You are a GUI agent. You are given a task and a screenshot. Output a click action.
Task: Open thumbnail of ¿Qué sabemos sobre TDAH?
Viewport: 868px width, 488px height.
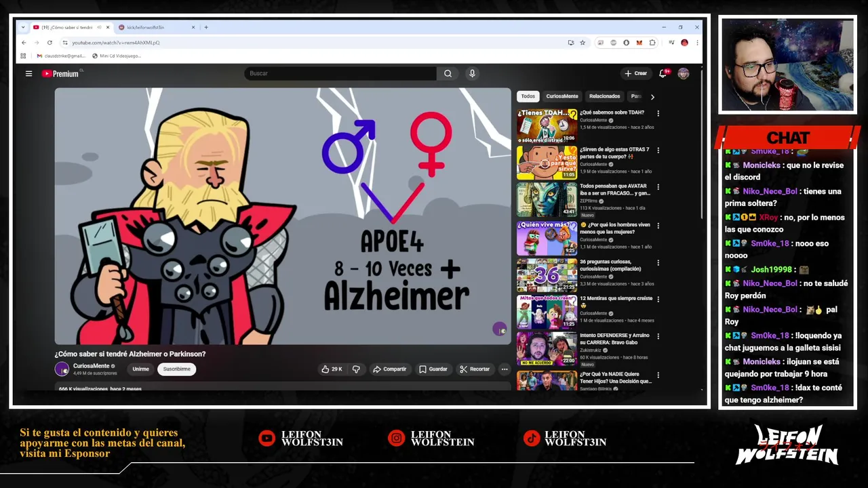[x=547, y=125]
